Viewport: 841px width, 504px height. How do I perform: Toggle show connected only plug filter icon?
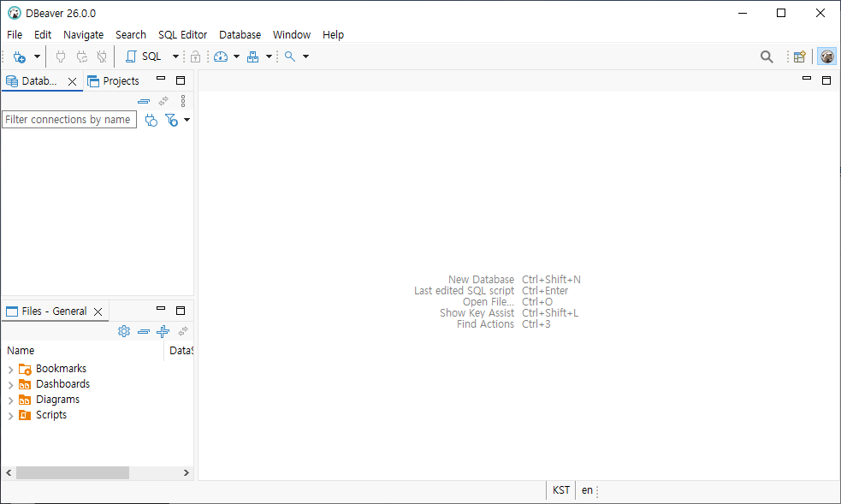[x=151, y=120]
